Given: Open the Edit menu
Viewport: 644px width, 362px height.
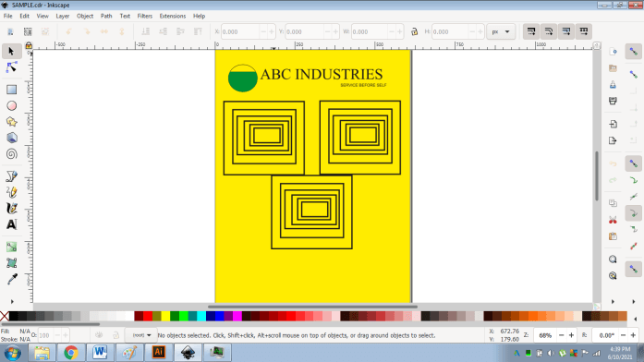Looking at the screenshot, I should (x=24, y=16).
